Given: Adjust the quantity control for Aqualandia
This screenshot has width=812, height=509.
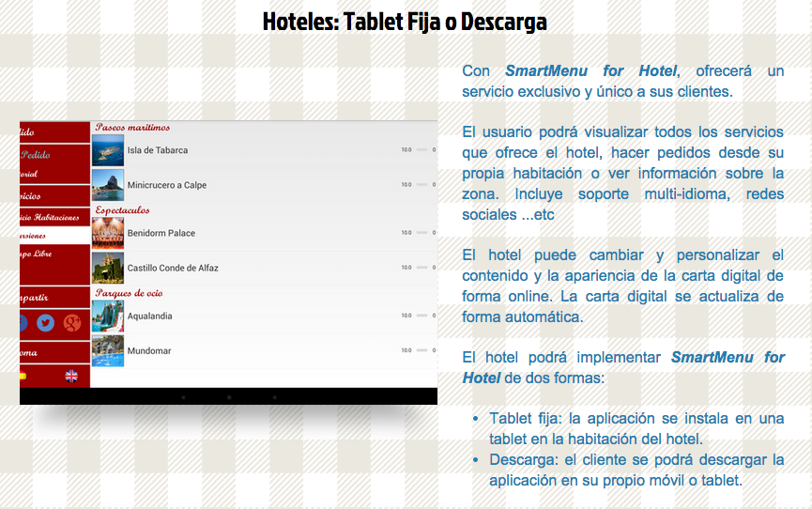Looking at the screenshot, I should pyautogui.click(x=421, y=316).
